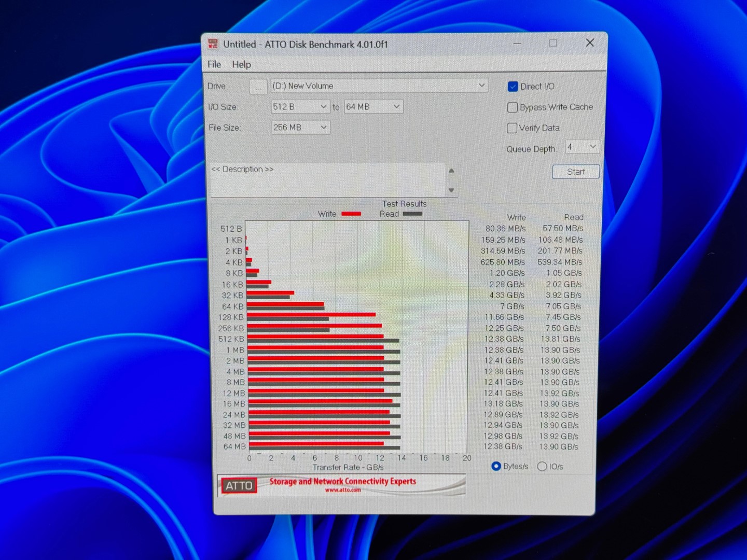Minimize the ATTO Disk Benchmark window
This screenshot has height=560, width=747.
[517, 44]
